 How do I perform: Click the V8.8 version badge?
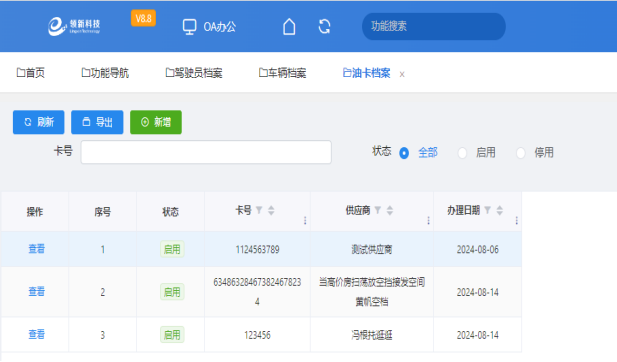click(143, 18)
